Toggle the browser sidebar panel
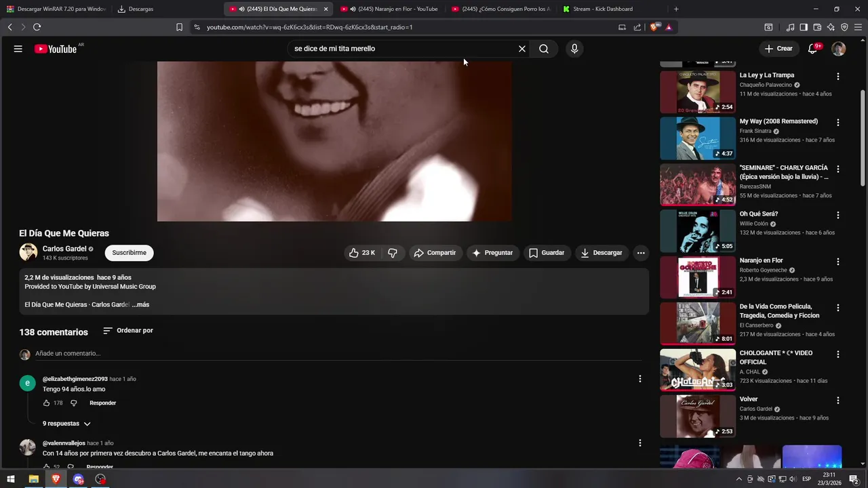Screen dimensions: 868x488 804,27
